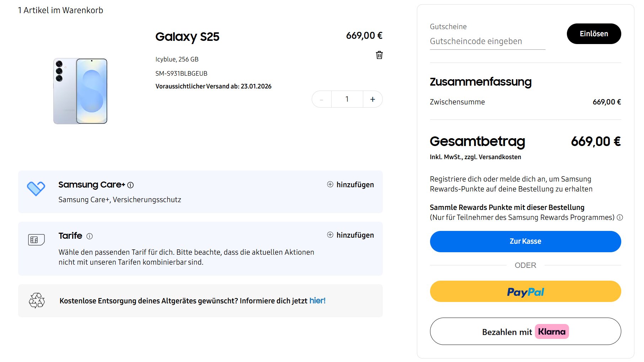
Task: Click the SIM card Tarife icon
Action: [x=36, y=240]
